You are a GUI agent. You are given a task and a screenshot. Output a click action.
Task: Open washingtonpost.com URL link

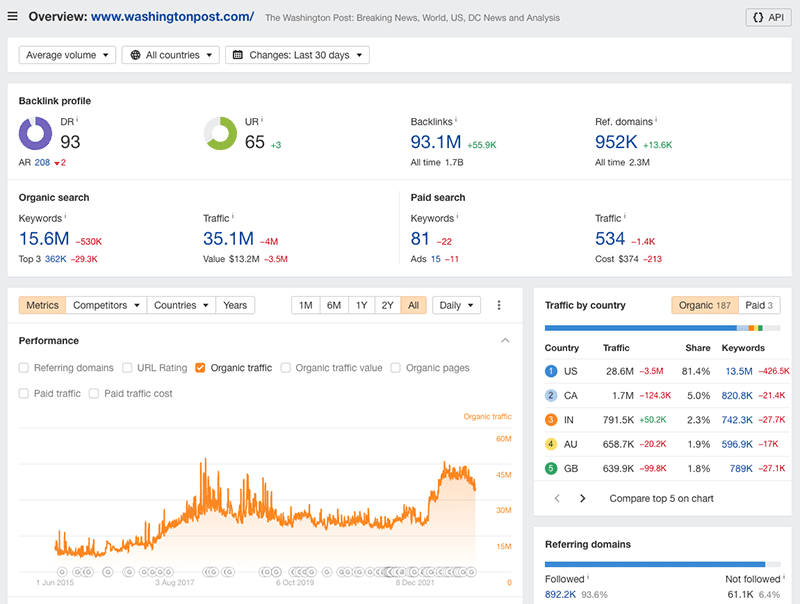tap(172, 16)
